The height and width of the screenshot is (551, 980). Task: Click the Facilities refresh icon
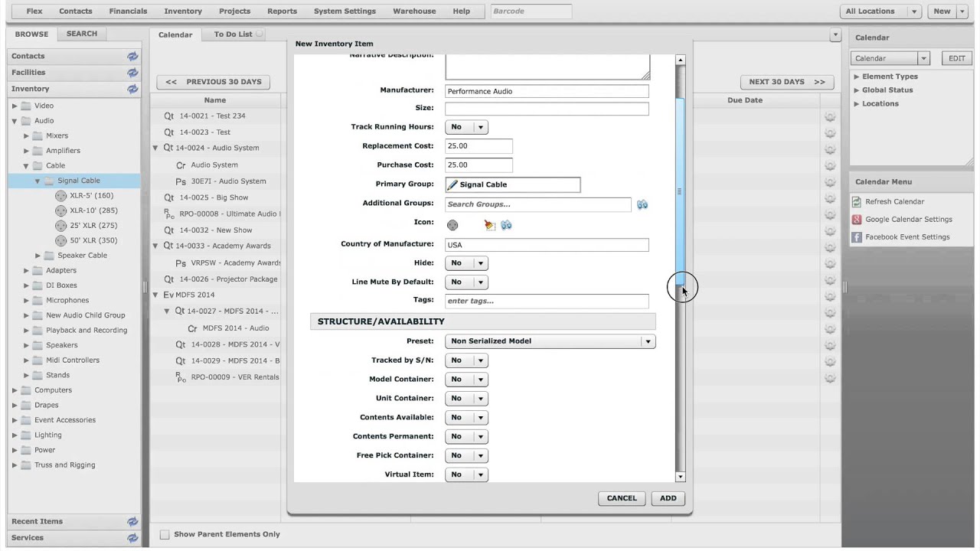coord(132,73)
